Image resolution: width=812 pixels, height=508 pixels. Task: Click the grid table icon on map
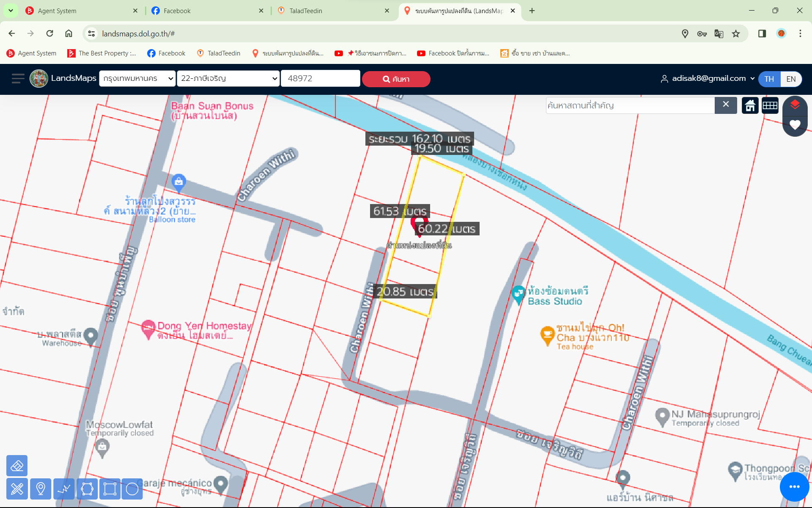point(770,105)
